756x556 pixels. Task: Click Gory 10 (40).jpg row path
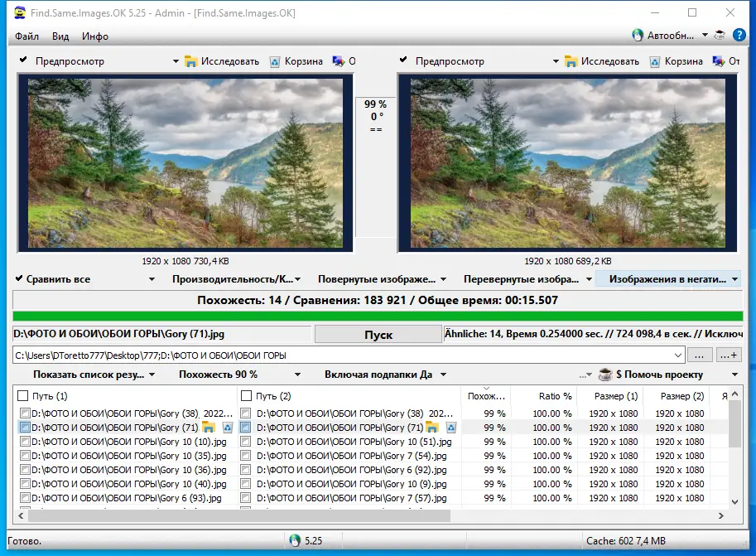128,484
